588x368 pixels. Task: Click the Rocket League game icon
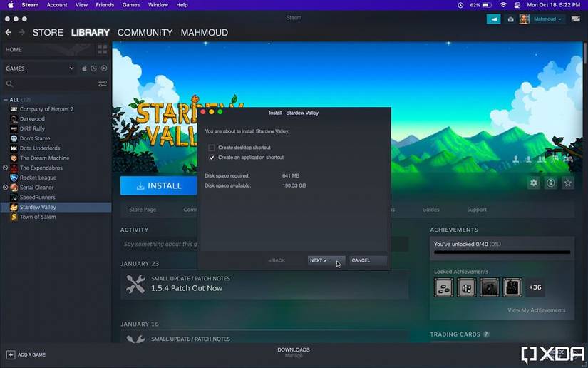[14, 178]
